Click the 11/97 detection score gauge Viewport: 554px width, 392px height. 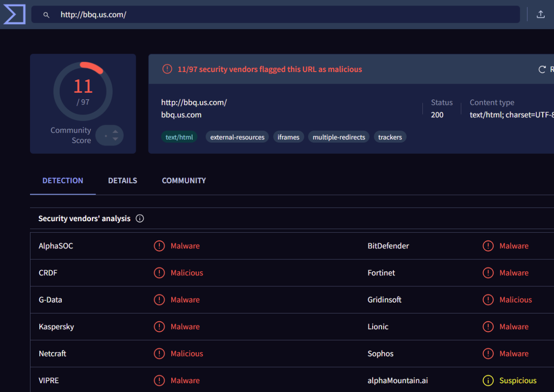point(83,90)
